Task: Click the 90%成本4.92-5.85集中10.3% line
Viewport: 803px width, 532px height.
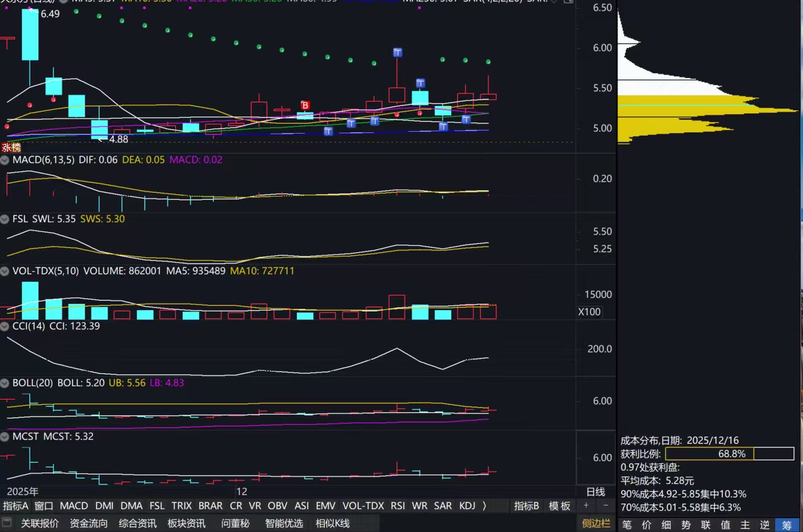Action: [x=683, y=494]
